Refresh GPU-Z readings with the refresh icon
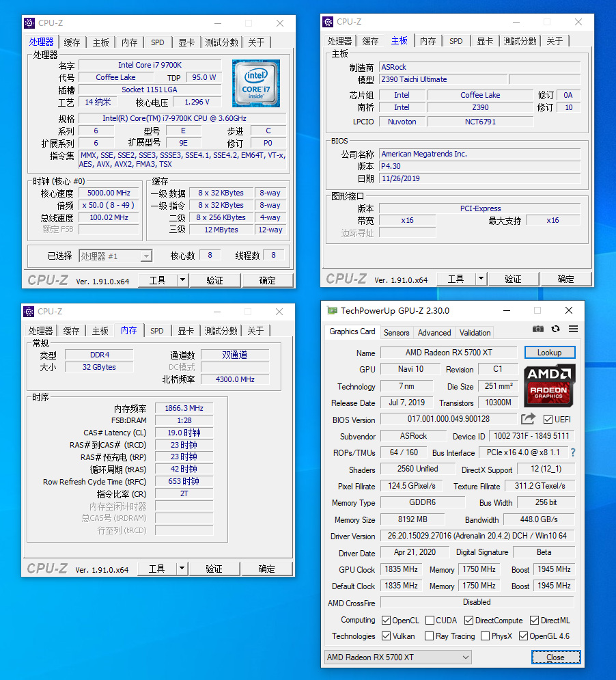This screenshot has height=680, width=616. click(555, 329)
